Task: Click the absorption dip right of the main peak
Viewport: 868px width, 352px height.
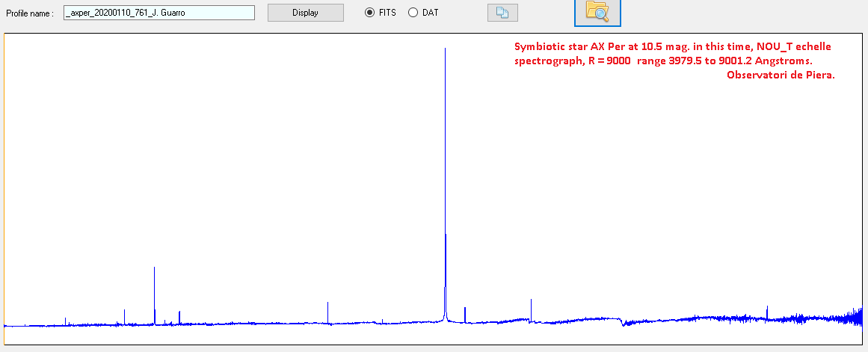Action: (624, 324)
